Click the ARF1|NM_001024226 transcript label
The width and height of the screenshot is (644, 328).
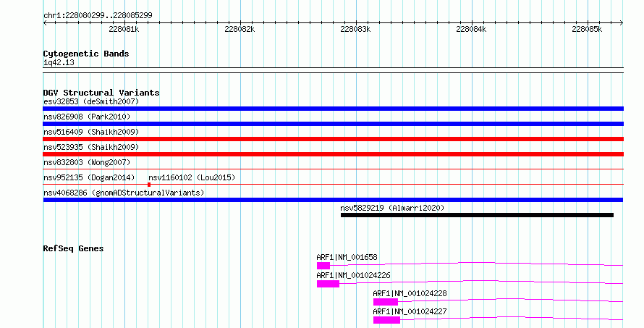pyautogui.click(x=353, y=275)
